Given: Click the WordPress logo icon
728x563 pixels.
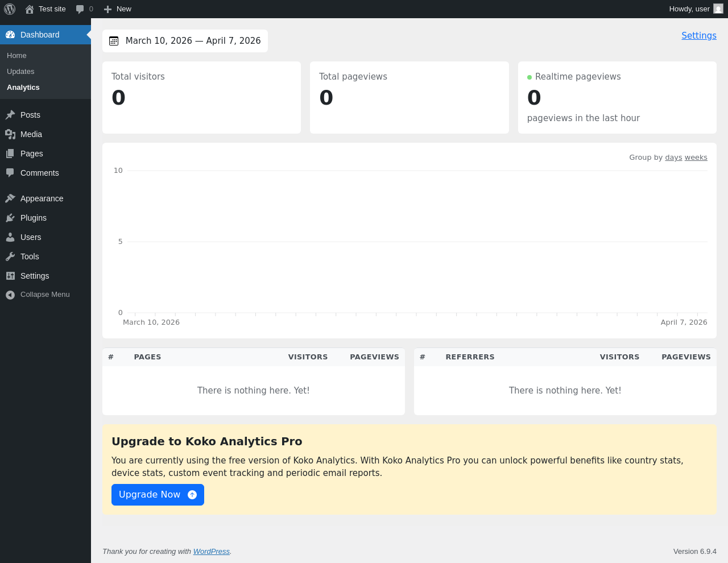Looking at the screenshot, I should coord(10,9).
